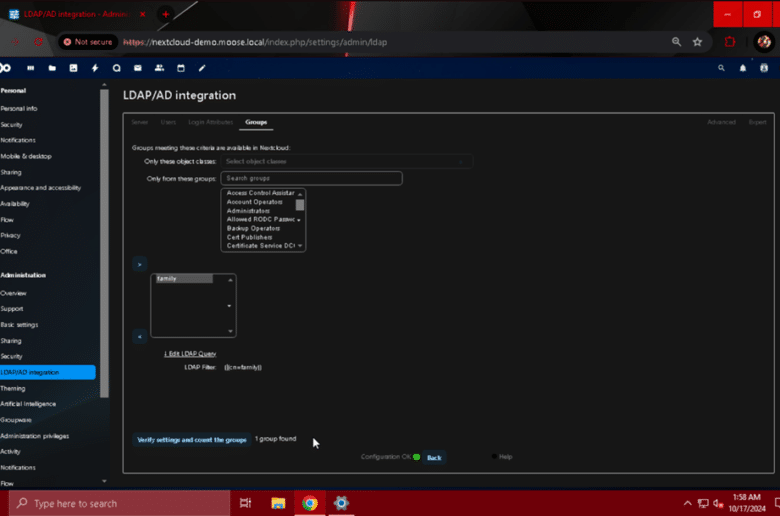Screen dimensions: 780x516
Task: Open Mobile & desktop settings
Action: (x=26, y=156)
